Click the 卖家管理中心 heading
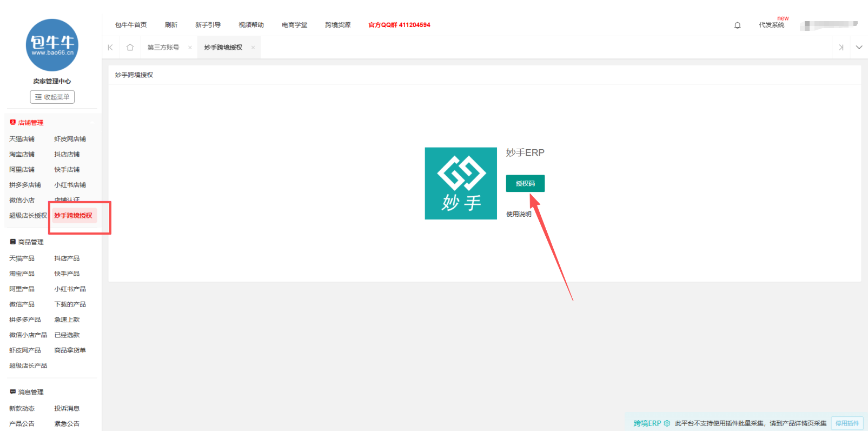 tap(52, 81)
